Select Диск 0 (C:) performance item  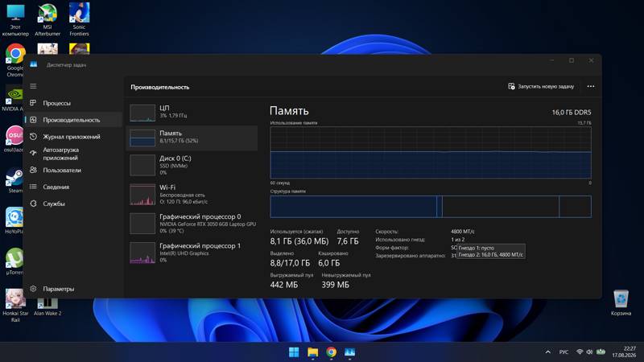192,165
